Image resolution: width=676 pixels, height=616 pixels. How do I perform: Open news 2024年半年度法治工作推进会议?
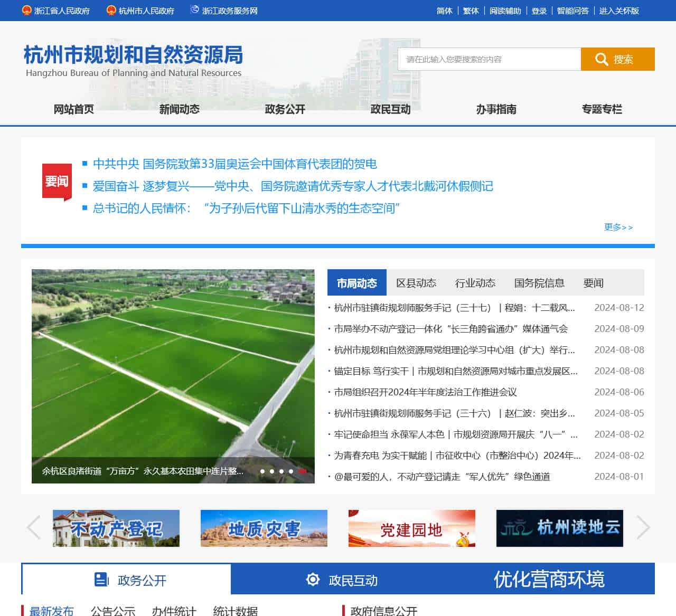coord(426,392)
